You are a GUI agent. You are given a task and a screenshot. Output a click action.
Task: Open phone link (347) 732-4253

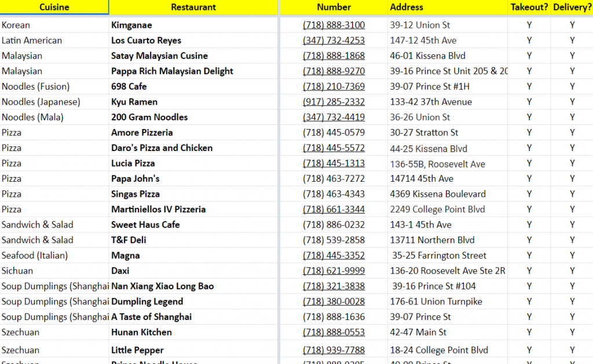tap(334, 41)
